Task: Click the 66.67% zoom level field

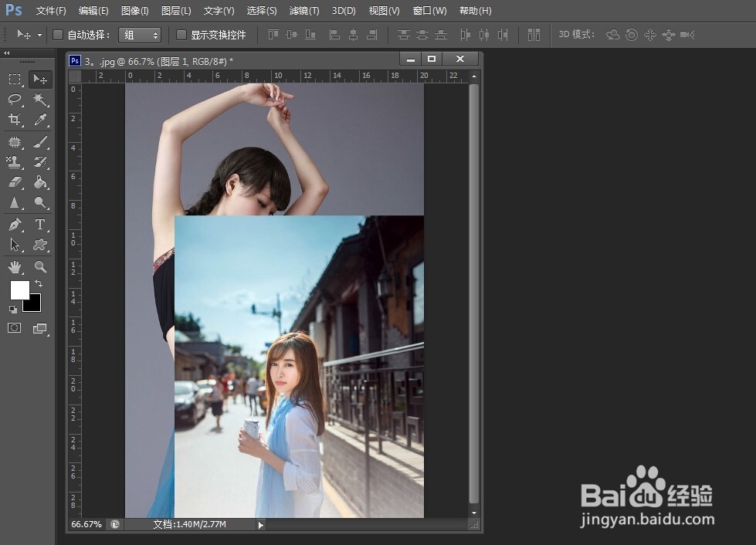Action: 86,524
